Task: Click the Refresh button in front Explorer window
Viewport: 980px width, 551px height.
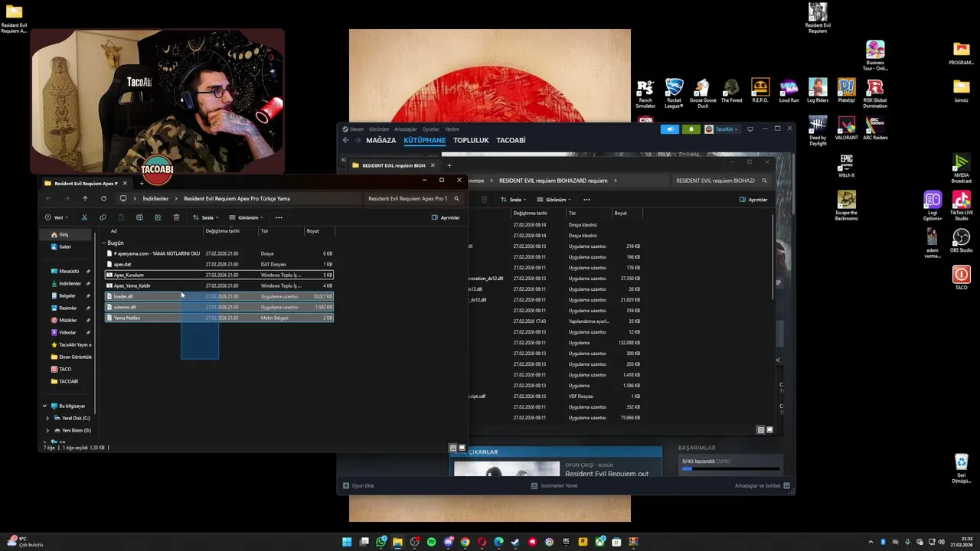Action: pos(103,198)
